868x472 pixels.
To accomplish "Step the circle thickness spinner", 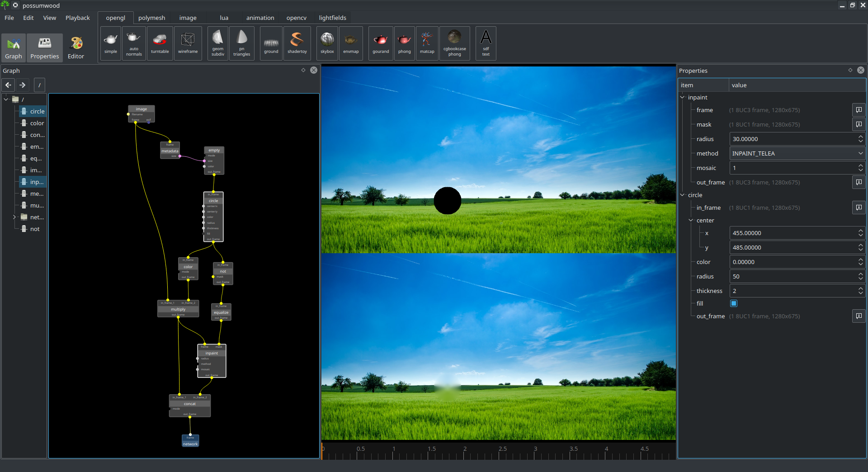I will (861, 291).
